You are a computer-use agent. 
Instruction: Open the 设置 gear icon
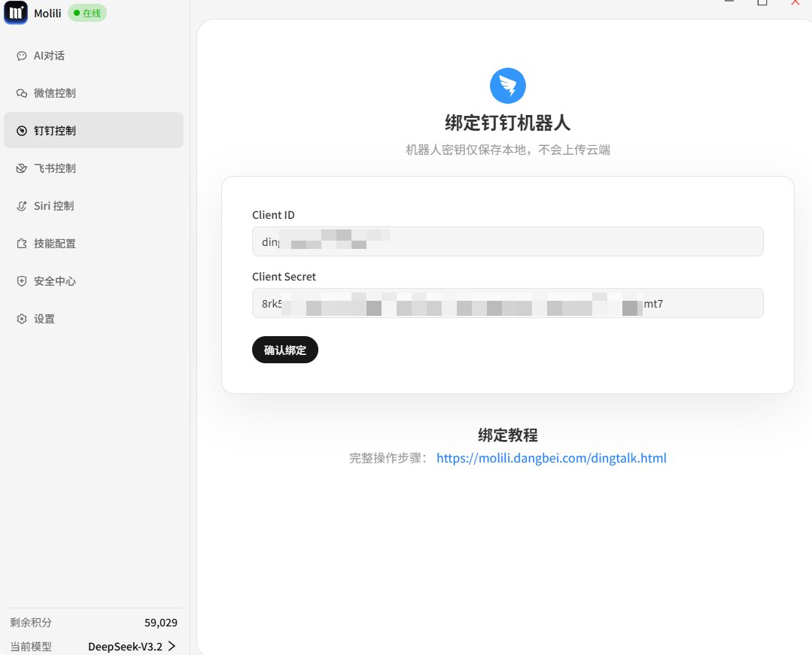point(20,318)
